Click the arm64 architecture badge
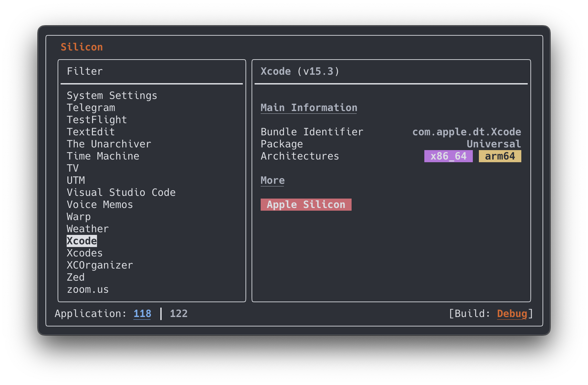 pos(500,156)
